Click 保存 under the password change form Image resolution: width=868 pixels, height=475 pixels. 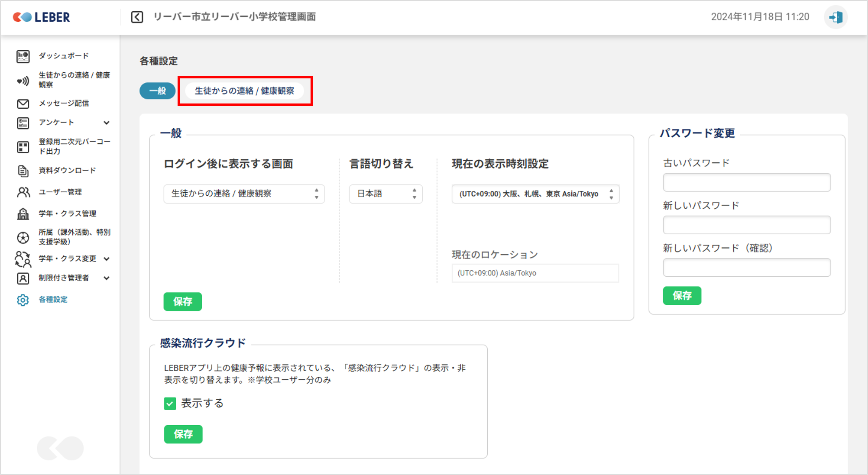click(x=682, y=296)
